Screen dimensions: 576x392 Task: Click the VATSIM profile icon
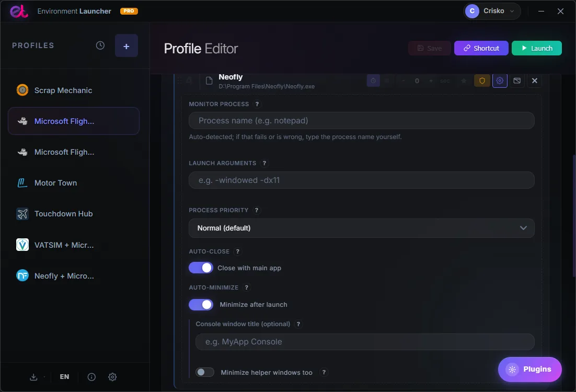(x=22, y=245)
